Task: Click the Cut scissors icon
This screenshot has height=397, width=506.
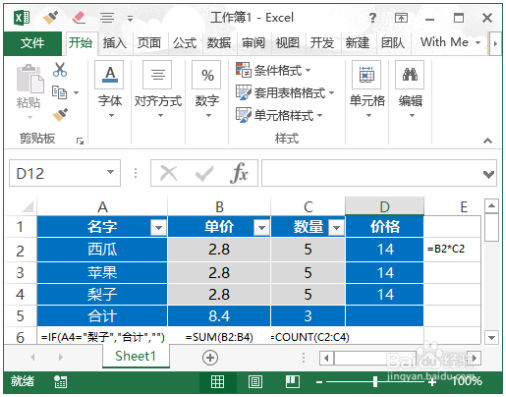Action: click(x=60, y=70)
